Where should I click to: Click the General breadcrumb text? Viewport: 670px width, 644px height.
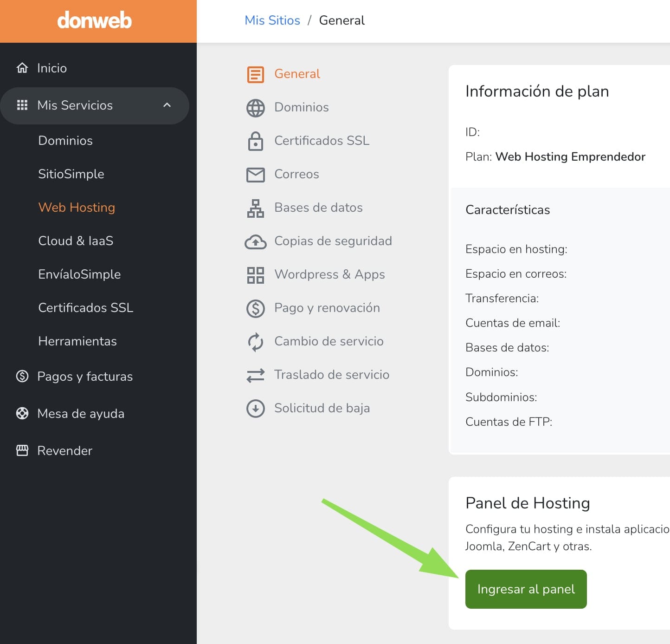342,20
